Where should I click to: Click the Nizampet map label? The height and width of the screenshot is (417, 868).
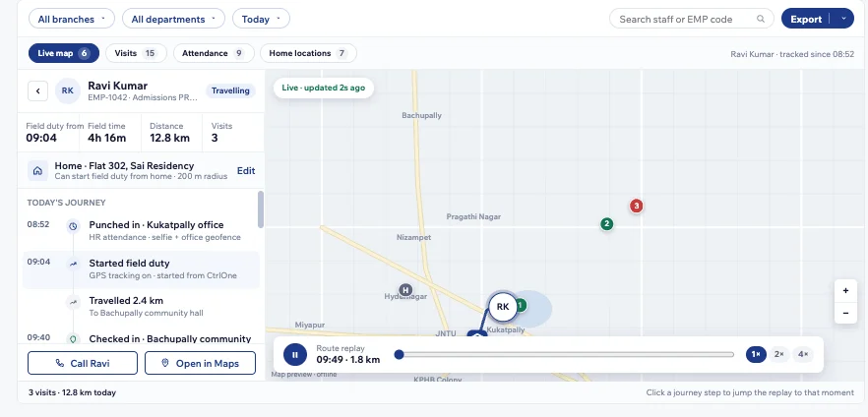click(x=413, y=237)
